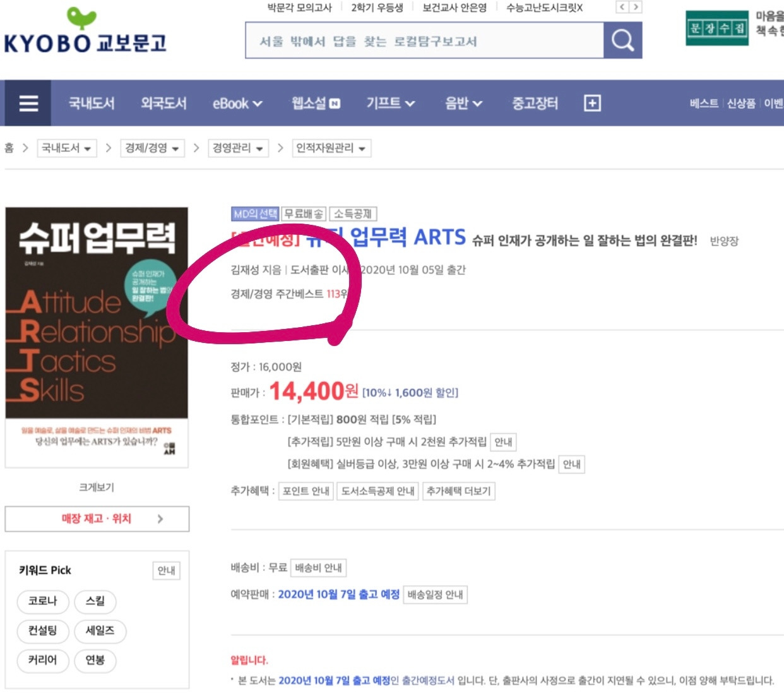Select the 코로나 keyword tag
784x694 pixels.
click(43, 601)
